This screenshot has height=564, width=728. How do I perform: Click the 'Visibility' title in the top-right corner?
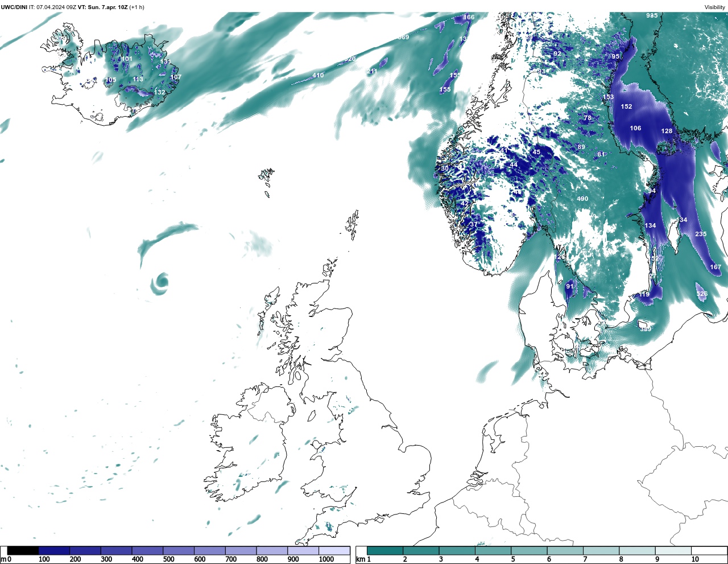click(715, 7)
